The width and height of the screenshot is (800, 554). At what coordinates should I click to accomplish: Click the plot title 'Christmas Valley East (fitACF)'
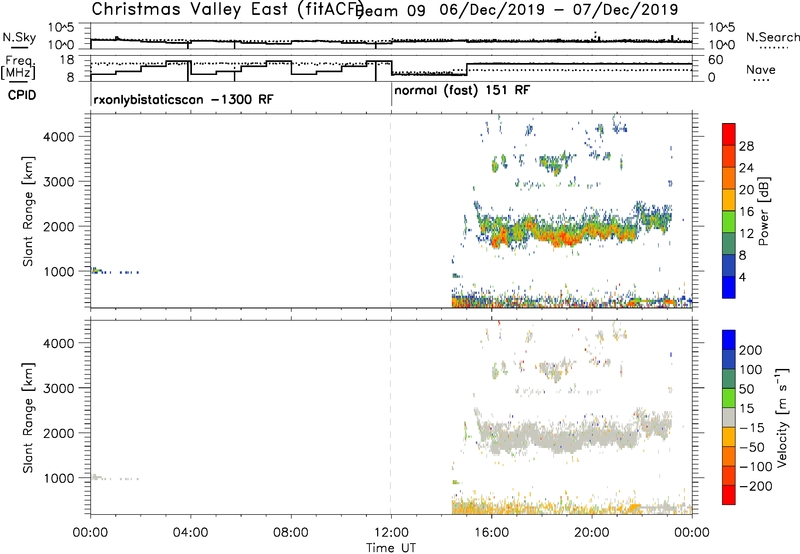pos(228,9)
